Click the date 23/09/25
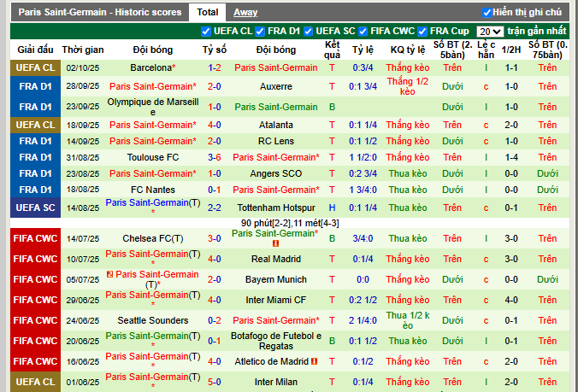The image size is (578, 392). pos(83,107)
